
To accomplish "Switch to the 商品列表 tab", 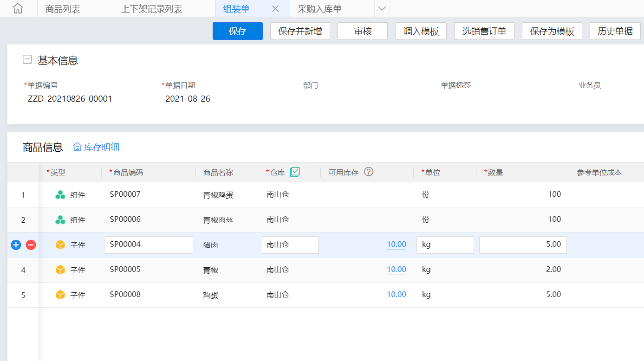I will coord(63,9).
